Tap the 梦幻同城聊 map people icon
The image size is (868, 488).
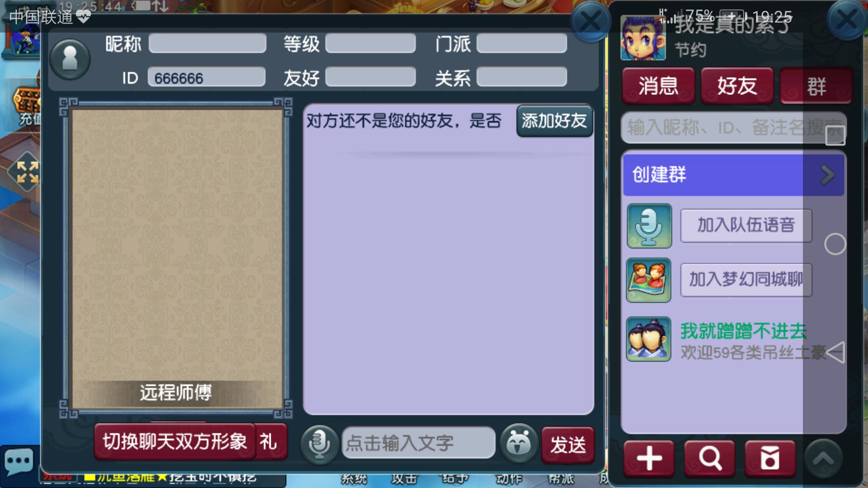648,280
